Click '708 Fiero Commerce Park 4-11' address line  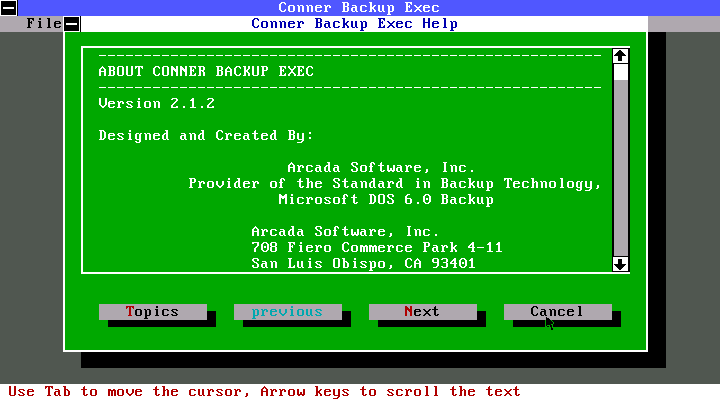click(377, 248)
